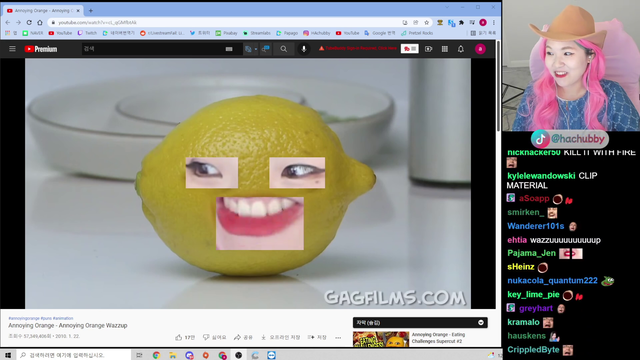Viewport: 640px width, 360px height.
Task: Click the TubeBuddy sign-in required warning
Action: tap(358, 48)
